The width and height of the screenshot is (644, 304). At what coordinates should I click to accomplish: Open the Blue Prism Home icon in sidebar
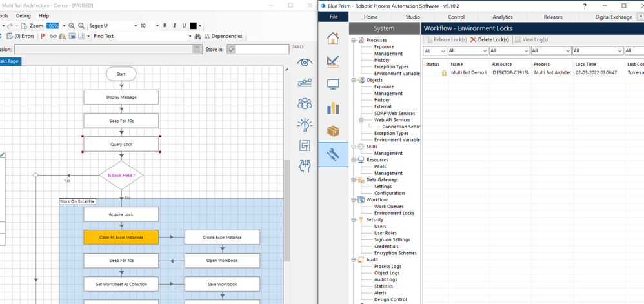click(333, 38)
